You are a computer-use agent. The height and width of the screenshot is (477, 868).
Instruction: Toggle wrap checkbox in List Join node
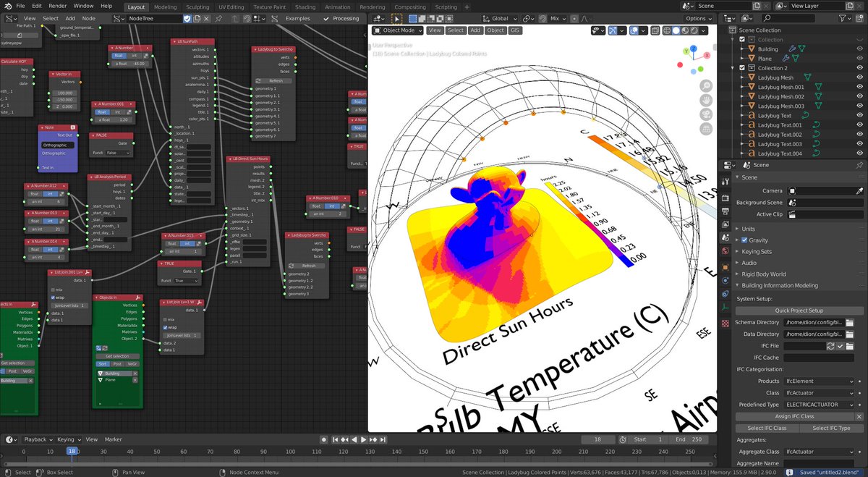coord(165,327)
